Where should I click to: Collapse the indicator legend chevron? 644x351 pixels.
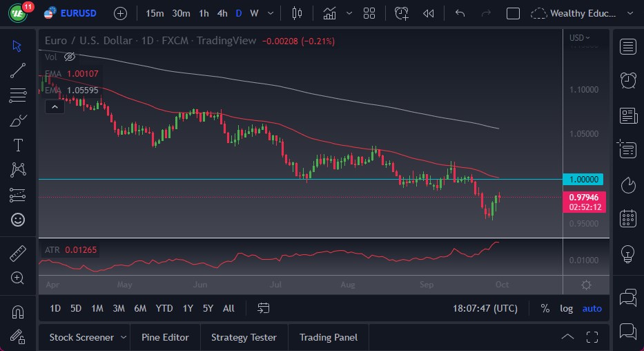53,106
